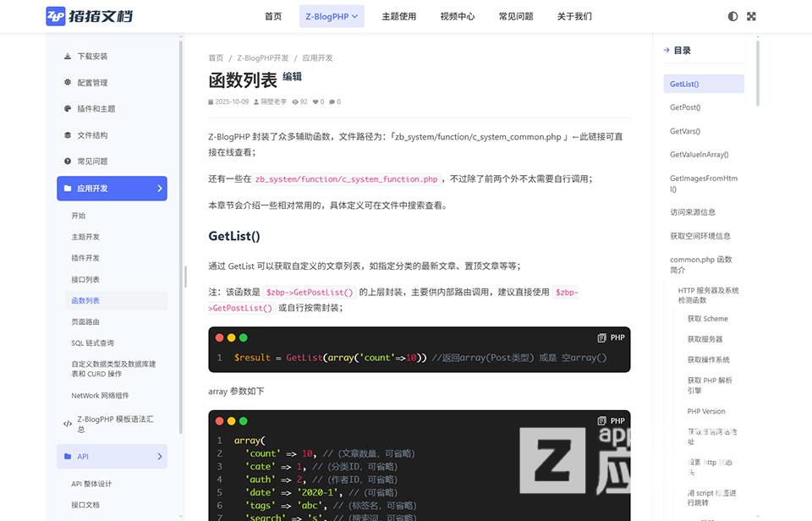Expand the API sidebar section
The height and width of the screenshot is (521, 812).
click(x=112, y=456)
